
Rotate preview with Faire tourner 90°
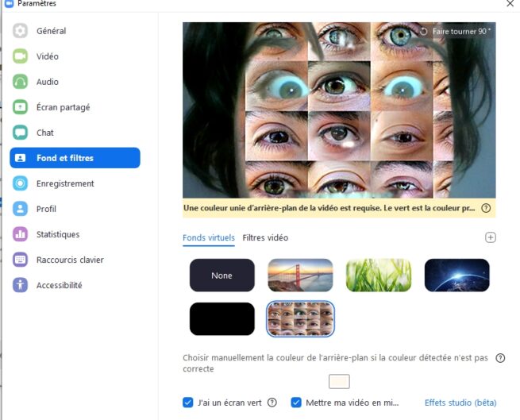point(456,32)
